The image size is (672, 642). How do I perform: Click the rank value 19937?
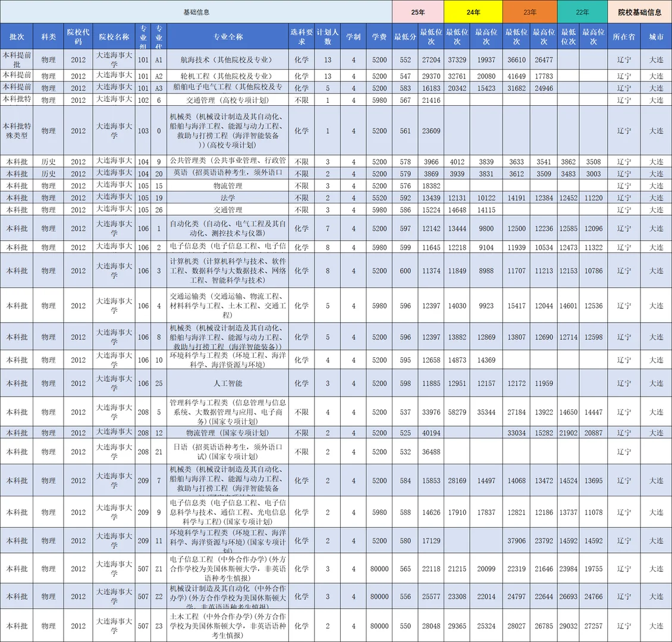486,60
